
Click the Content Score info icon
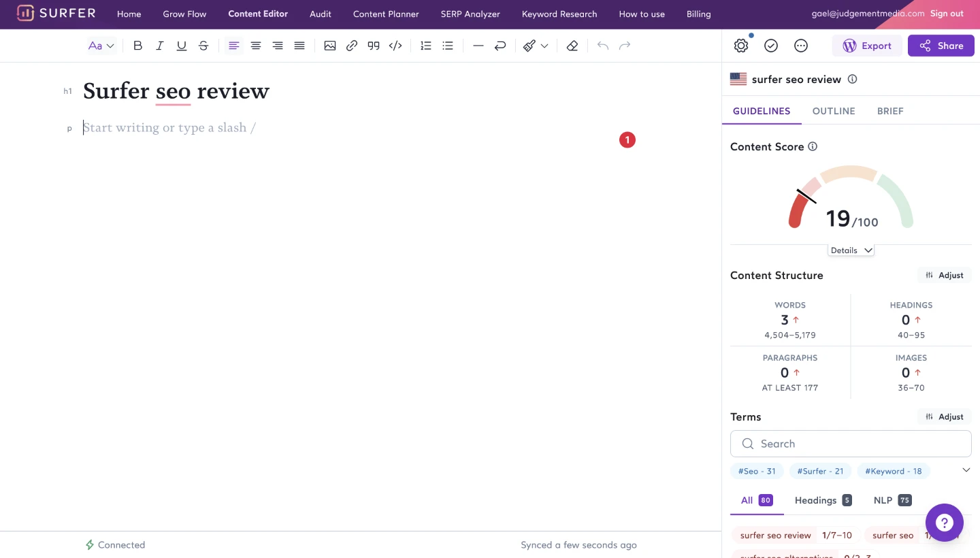click(813, 146)
